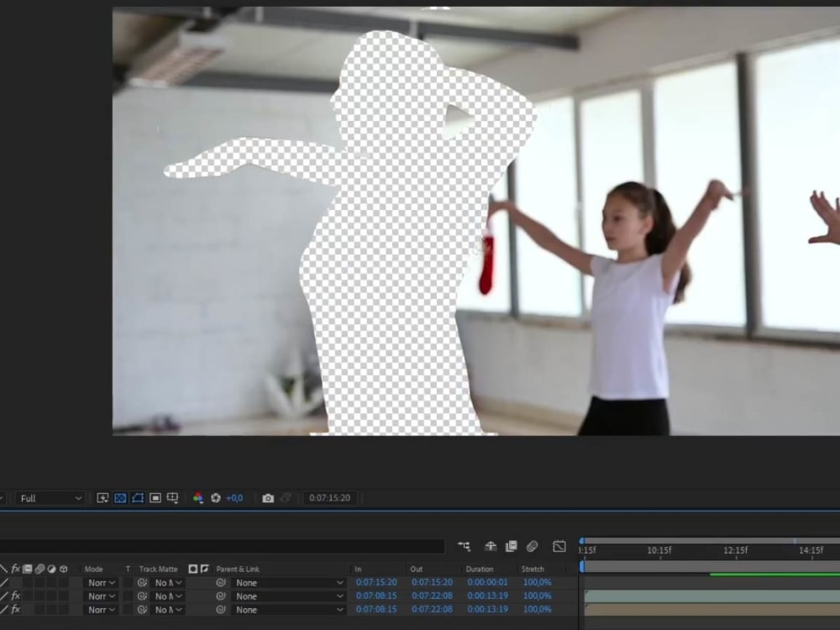Image resolution: width=840 pixels, height=630 pixels.
Task: Toggle 3D layer switch on 0:00:00:01 duration row
Action: click(x=63, y=582)
